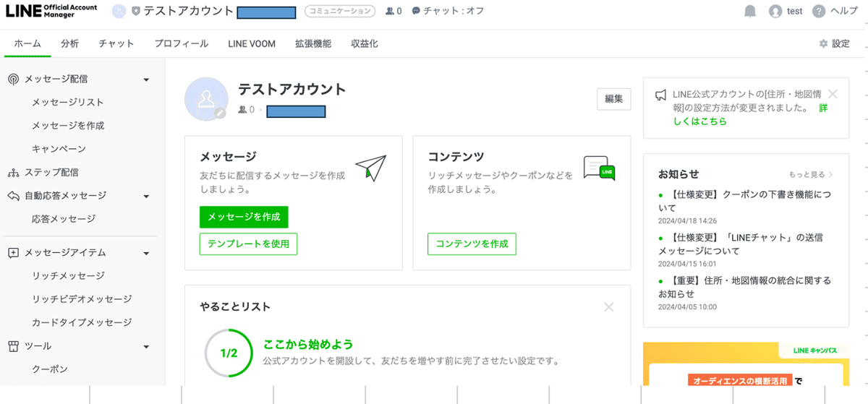The height and width of the screenshot is (404, 868).
Task: Open メッセージを作成 in sidebar
Action: click(x=68, y=126)
